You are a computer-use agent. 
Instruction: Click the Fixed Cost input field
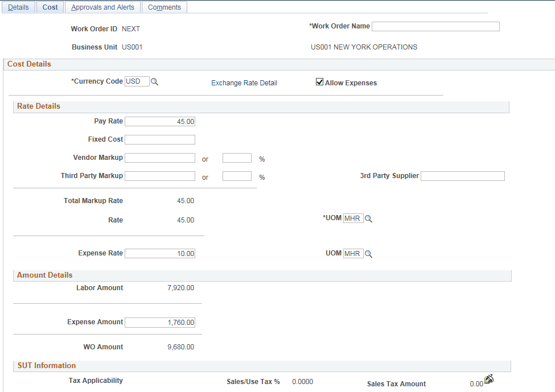tap(160, 139)
